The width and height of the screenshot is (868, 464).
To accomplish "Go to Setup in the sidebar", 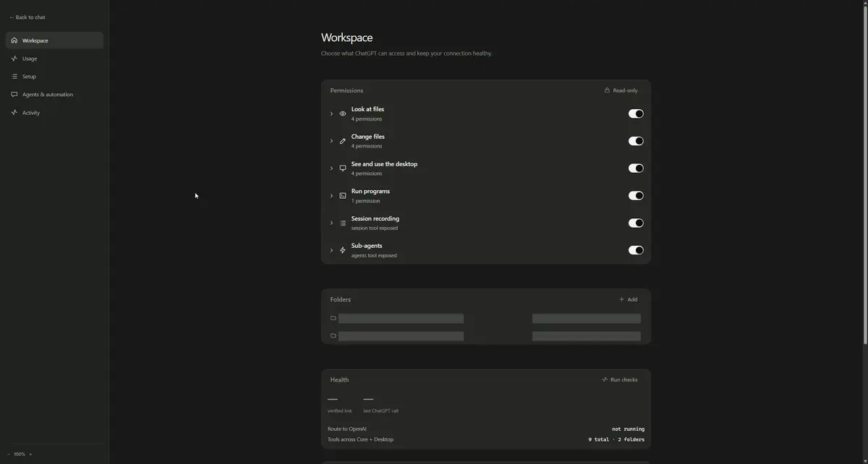I will click(54, 77).
